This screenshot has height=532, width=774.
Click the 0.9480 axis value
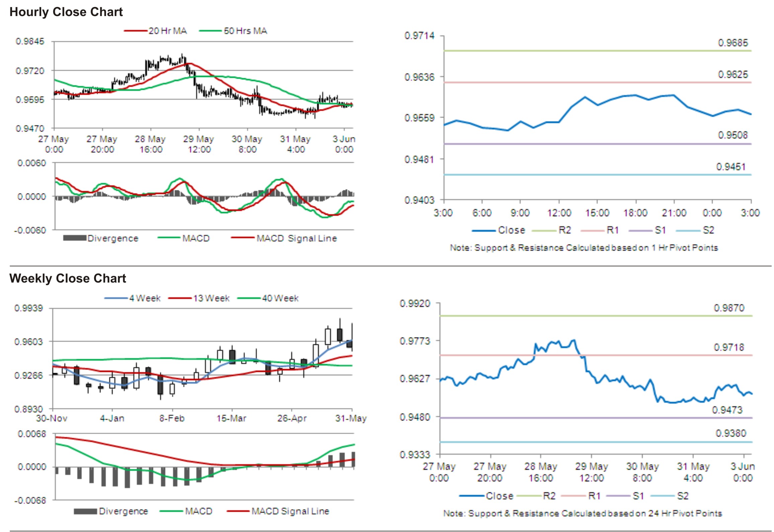415,417
